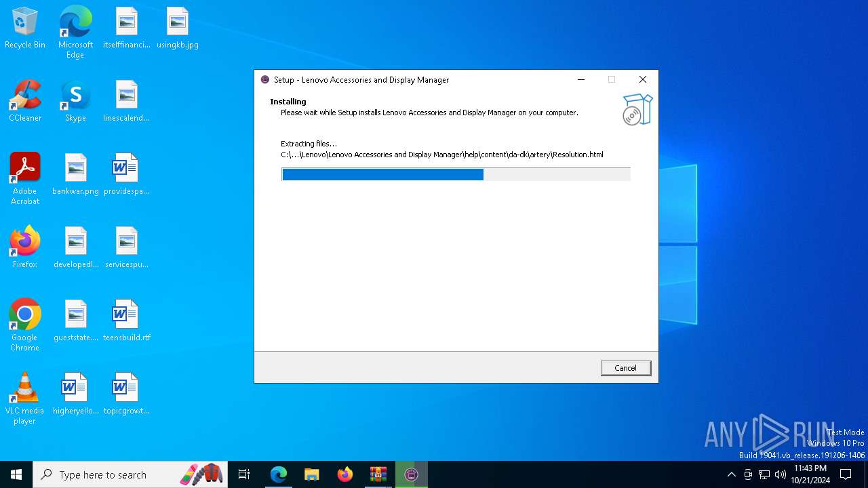Close the Lenovo setup window
Image resolution: width=868 pixels, height=488 pixels.
(643, 79)
